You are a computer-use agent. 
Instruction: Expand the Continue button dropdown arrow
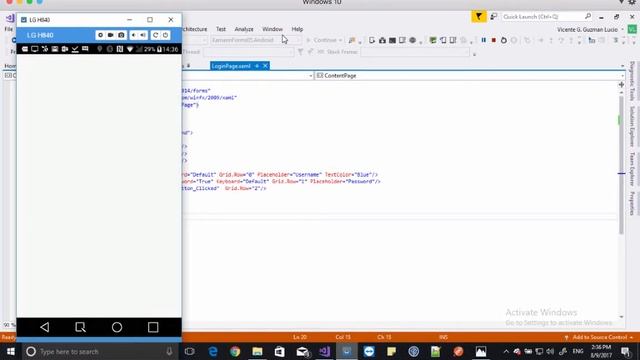(340, 40)
